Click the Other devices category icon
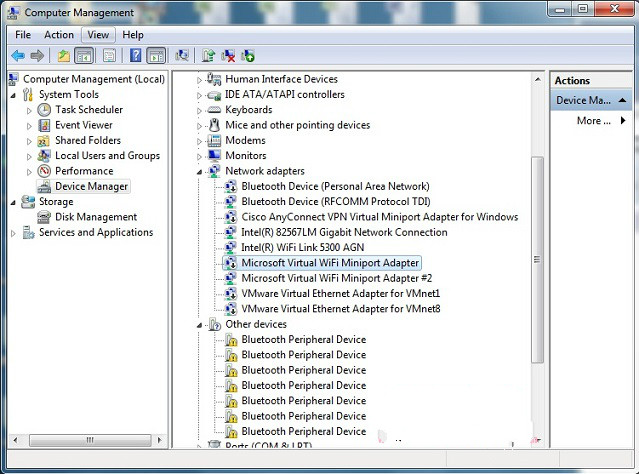This screenshot has height=474, width=639. (214, 324)
